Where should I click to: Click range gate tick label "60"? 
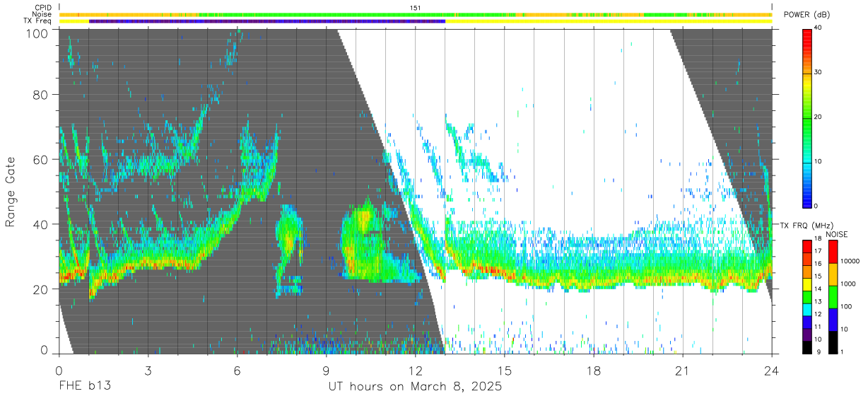[x=42, y=159]
